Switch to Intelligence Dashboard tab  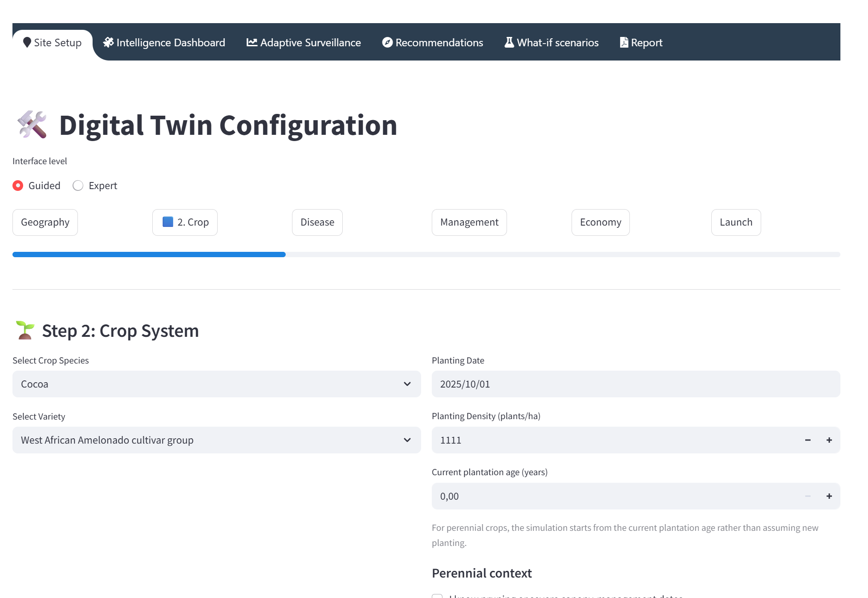[164, 43]
